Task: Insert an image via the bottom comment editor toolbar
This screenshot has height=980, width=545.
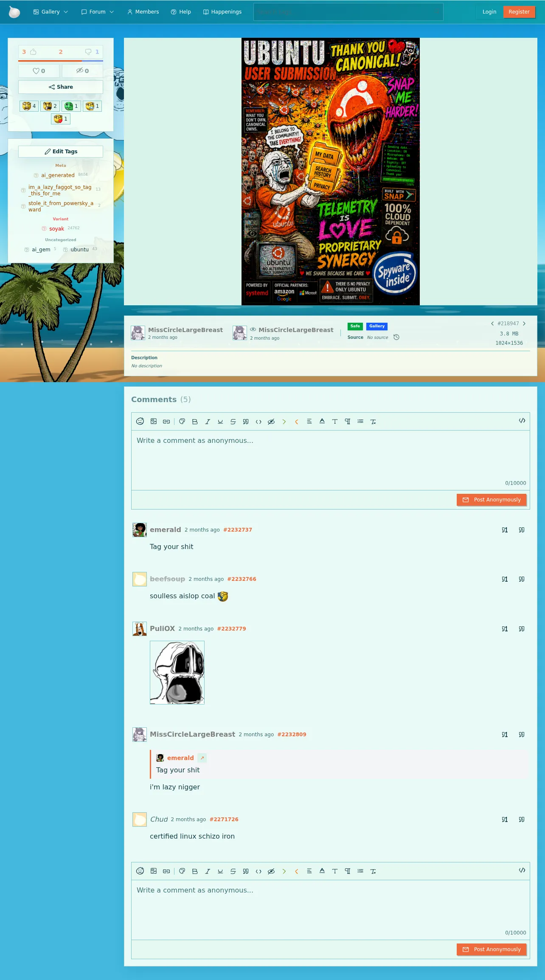Action: (x=154, y=871)
